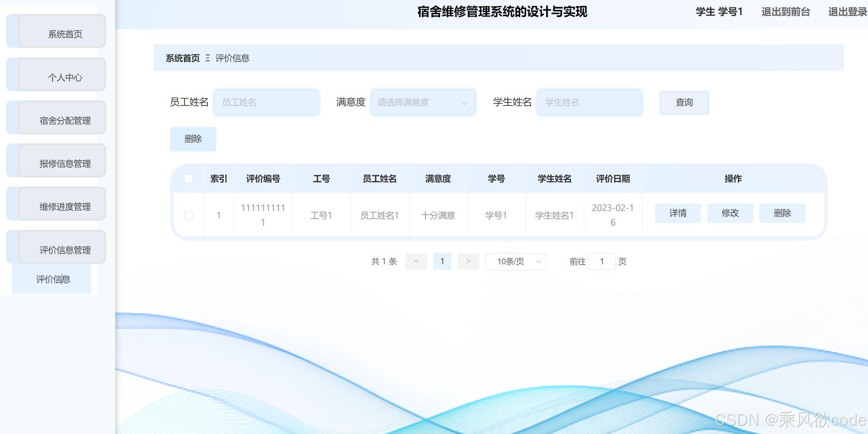Go to next page with the > arrow
Viewport: 868px width, 434px height.
click(x=468, y=261)
